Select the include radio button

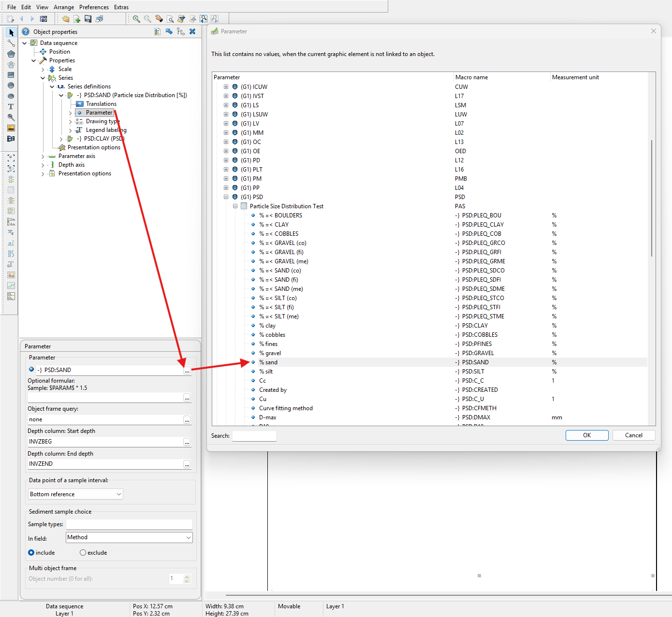[31, 553]
